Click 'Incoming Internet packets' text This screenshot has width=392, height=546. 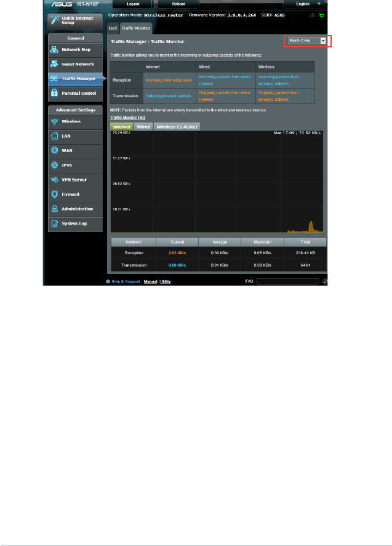[x=169, y=80]
